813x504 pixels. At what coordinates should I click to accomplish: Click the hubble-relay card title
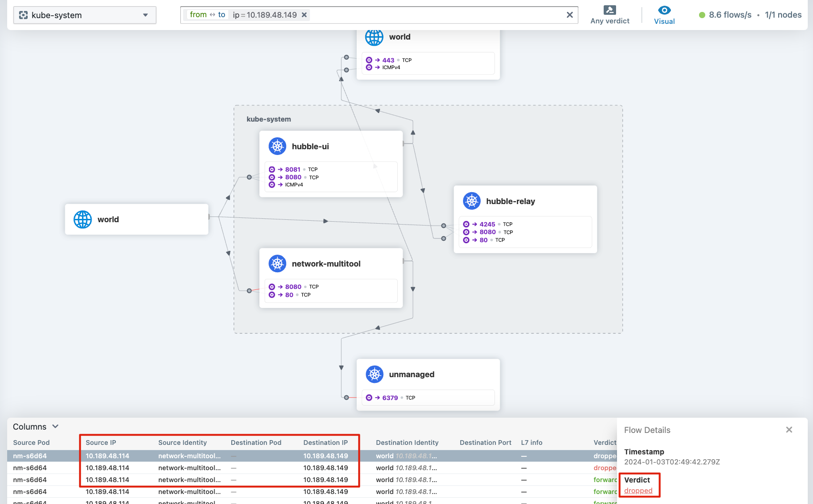pos(511,201)
